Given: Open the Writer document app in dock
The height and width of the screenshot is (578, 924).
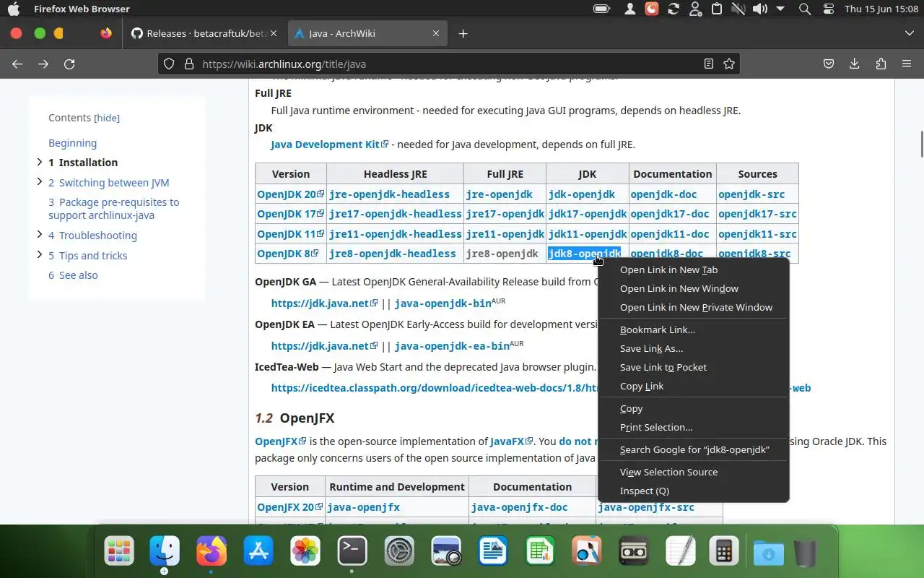Looking at the screenshot, I should [493, 552].
